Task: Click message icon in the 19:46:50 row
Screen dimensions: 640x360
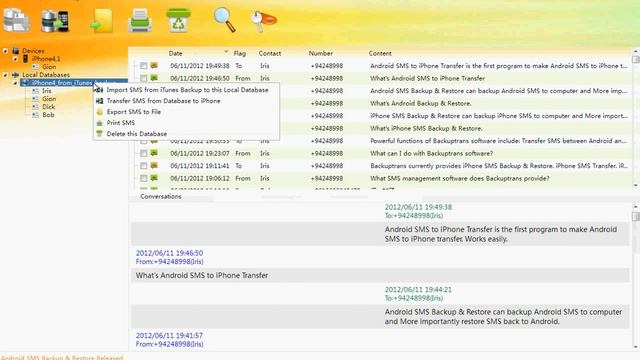Action: click(x=154, y=78)
